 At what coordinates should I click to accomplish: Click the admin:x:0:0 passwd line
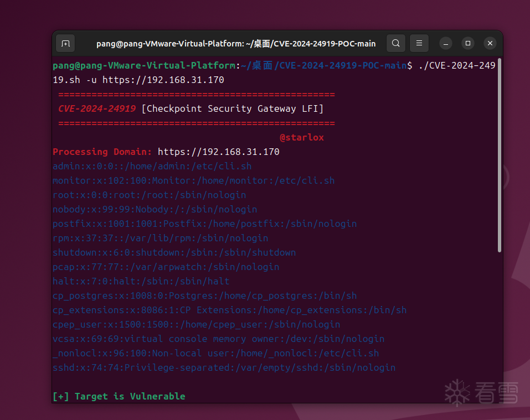pos(152,167)
